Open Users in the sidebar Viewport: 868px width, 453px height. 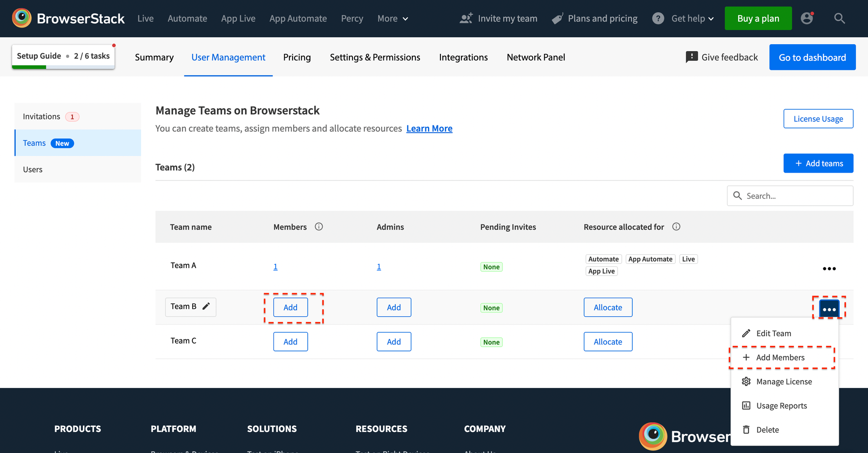point(78,169)
